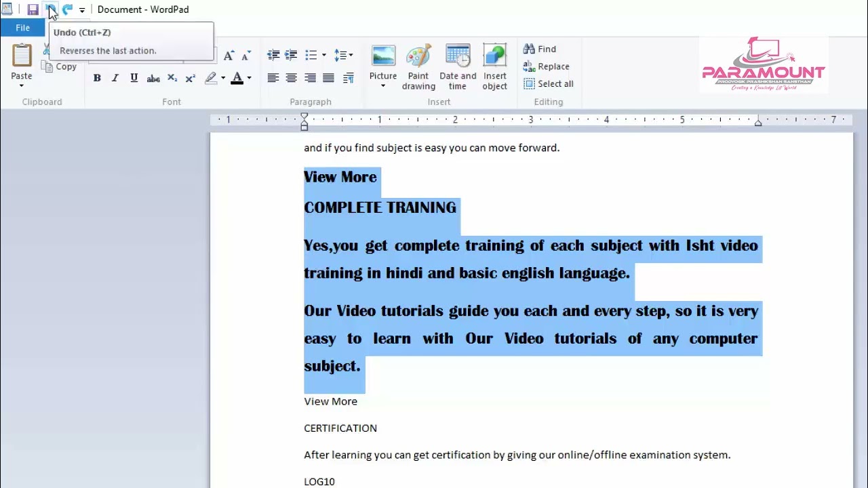
Task: Align text right
Action: click(x=310, y=78)
